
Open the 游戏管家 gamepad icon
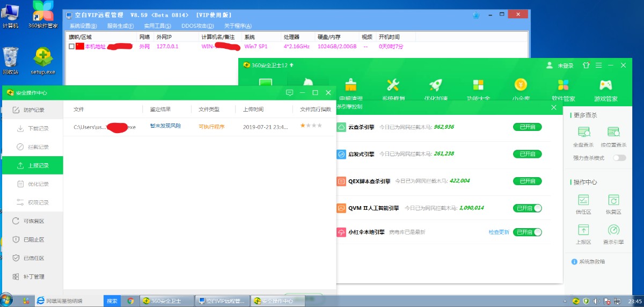(x=606, y=85)
